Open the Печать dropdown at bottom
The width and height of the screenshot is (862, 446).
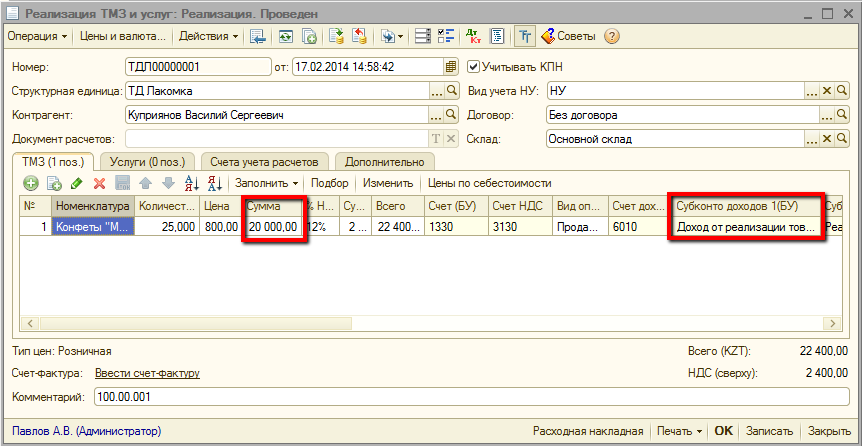(680, 431)
